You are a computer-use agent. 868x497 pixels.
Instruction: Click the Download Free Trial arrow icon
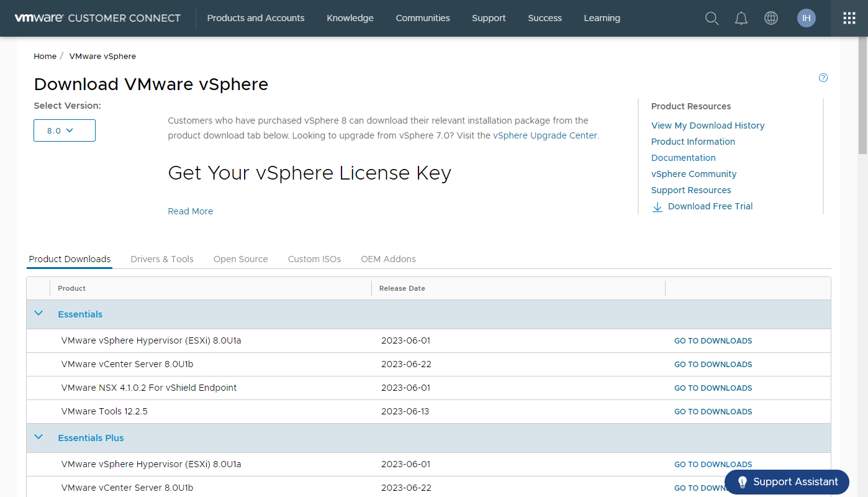click(x=657, y=207)
